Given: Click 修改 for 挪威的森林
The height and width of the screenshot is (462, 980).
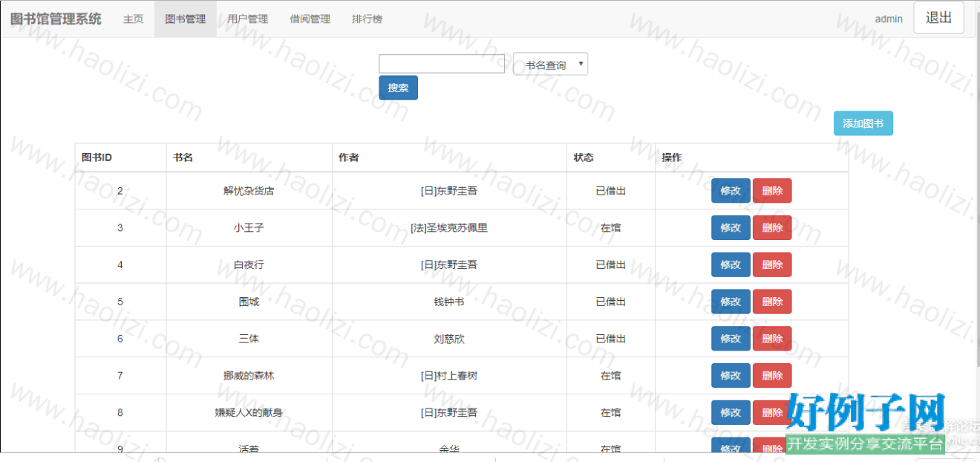Looking at the screenshot, I should point(731,376).
